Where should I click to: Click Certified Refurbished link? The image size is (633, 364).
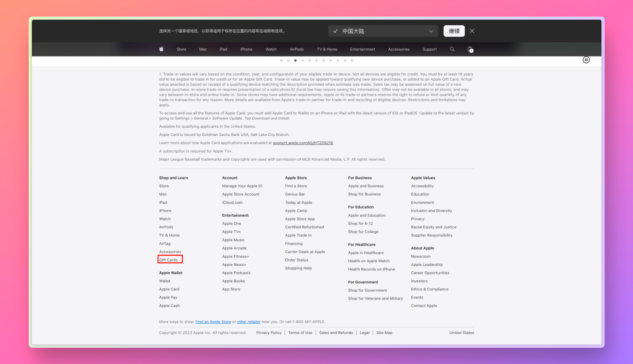[x=304, y=227]
